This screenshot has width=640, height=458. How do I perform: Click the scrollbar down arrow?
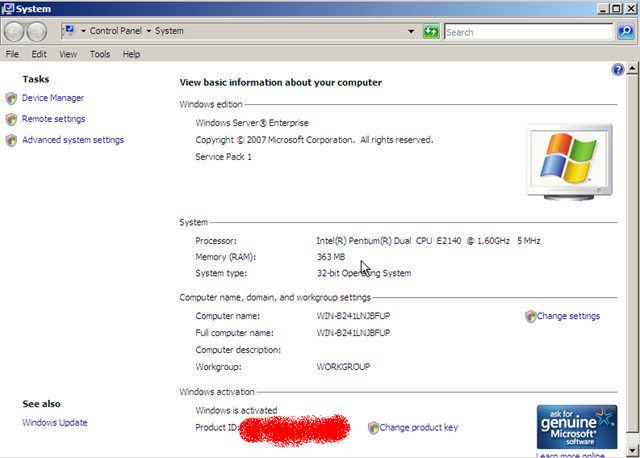tap(632, 451)
